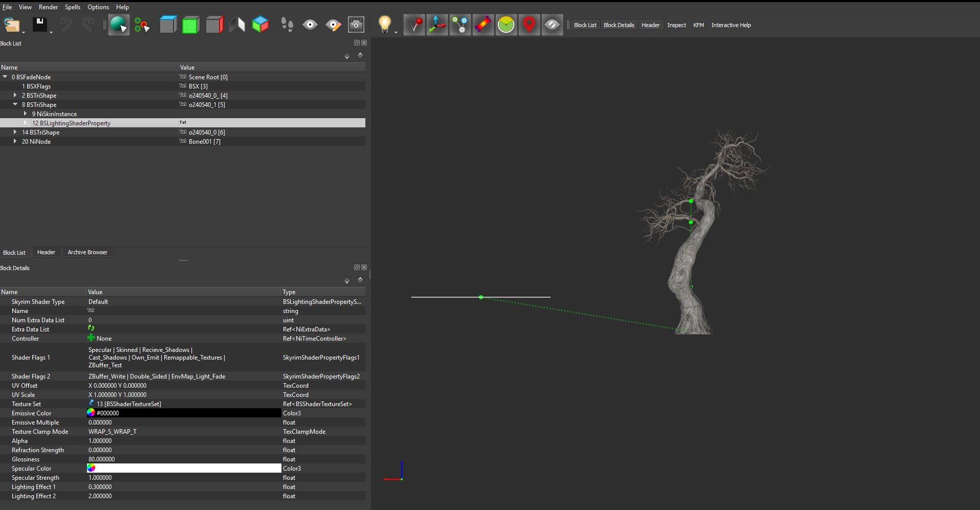980x510 pixels.
Task: Switch to front view green cube icon
Action: pyautogui.click(x=190, y=25)
